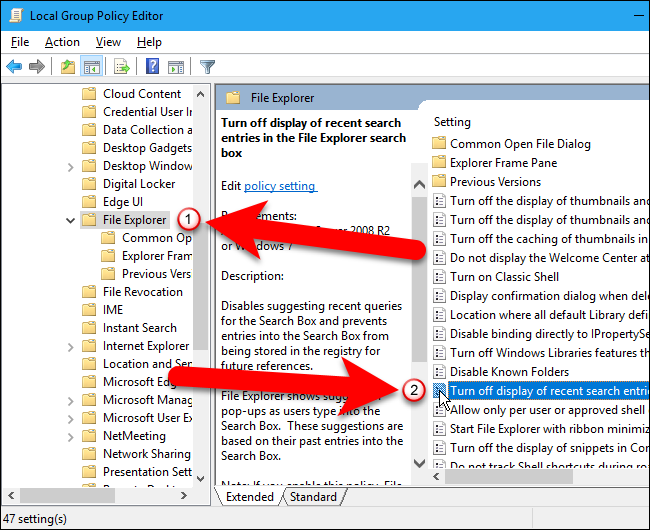The height and width of the screenshot is (530, 650).
Task: Expand the Microsoft User Ex tree node
Action: point(70,419)
